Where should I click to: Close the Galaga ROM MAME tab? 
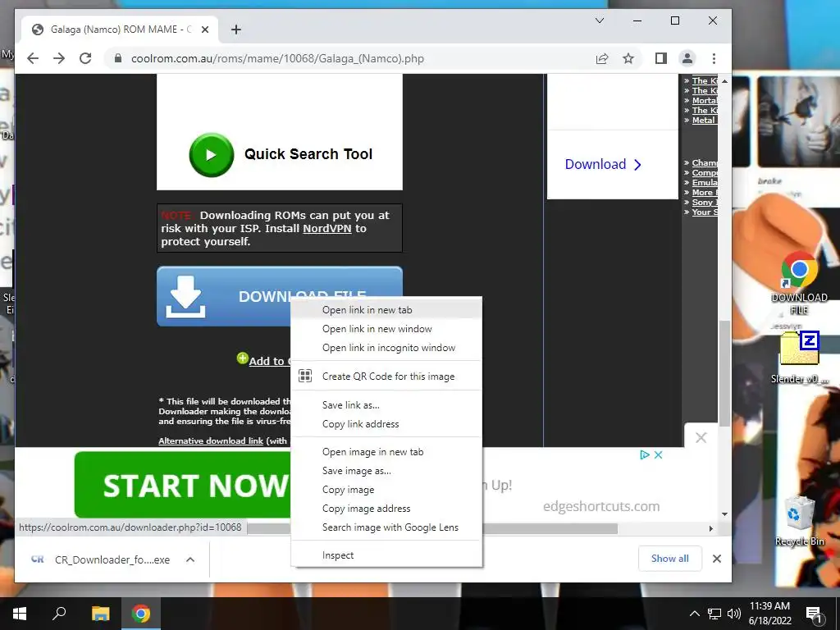tap(204, 30)
